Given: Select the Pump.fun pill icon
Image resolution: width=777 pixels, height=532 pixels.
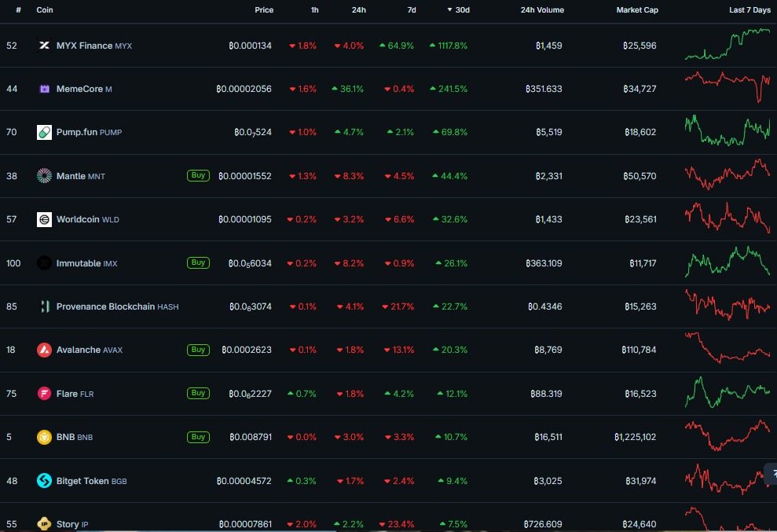Looking at the screenshot, I should (x=44, y=132).
